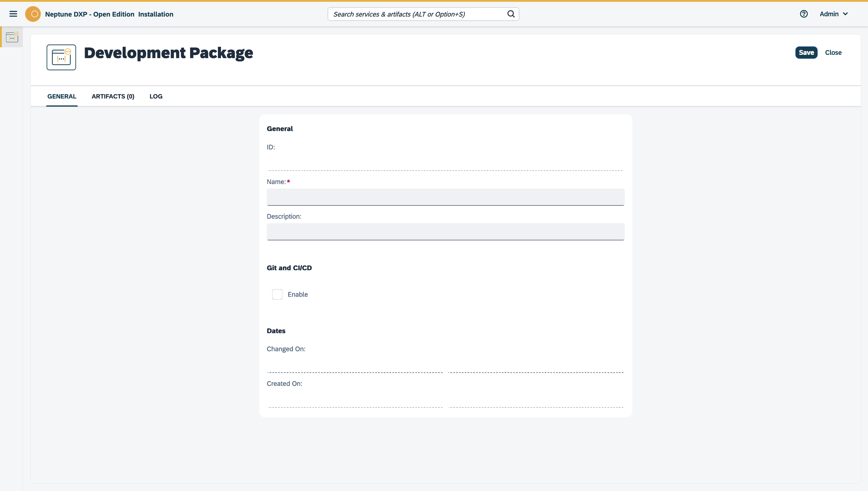The image size is (868, 491).
Task: Click the Changed On label
Action: coord(286,349)
